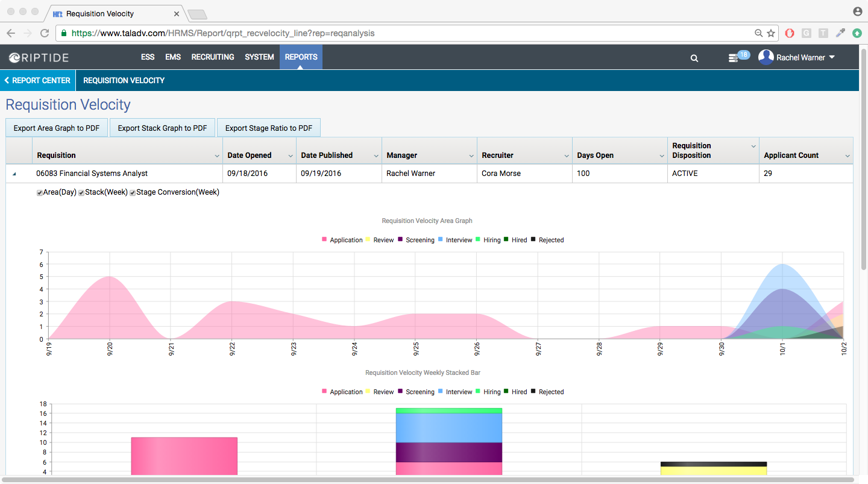868x484 pixels.
Task: Click the Interview swatch in stacked bar legend
Action: pyautogui.click(x=441, y=391)
